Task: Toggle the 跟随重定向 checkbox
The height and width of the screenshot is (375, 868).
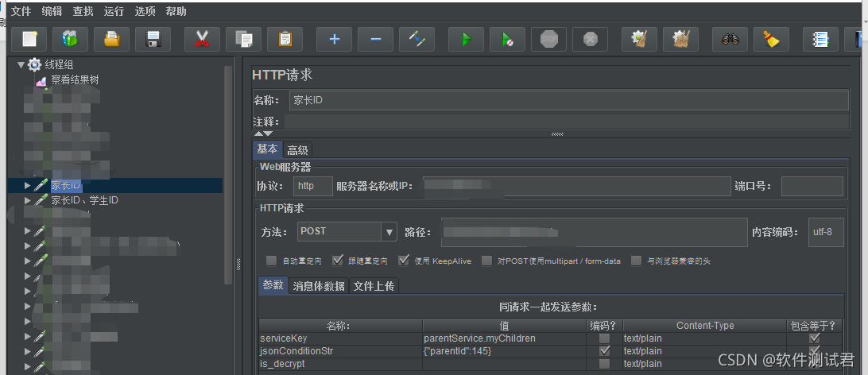Action: coord(339,260)
